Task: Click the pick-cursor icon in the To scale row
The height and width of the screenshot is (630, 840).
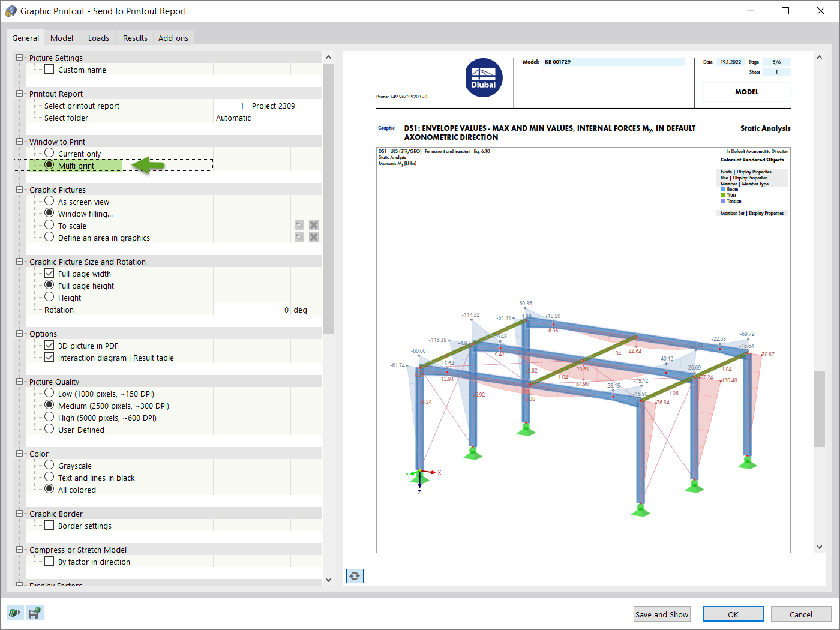Action: (299, 225)
